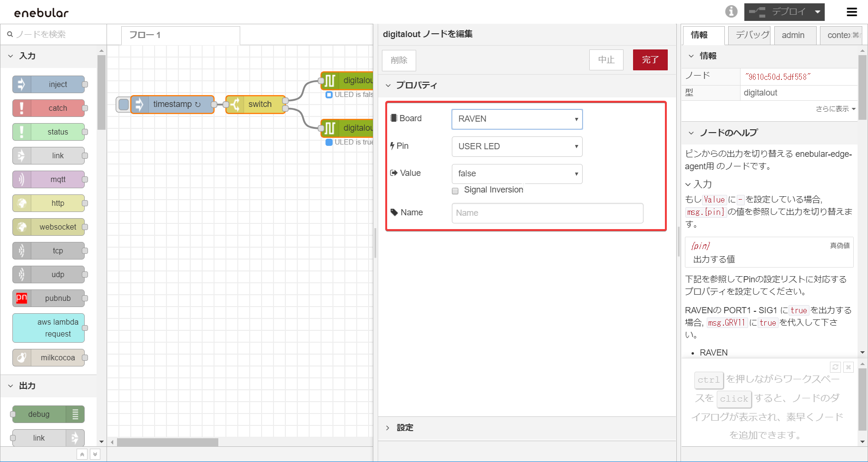Click the 完了 button

coord(650,60)
